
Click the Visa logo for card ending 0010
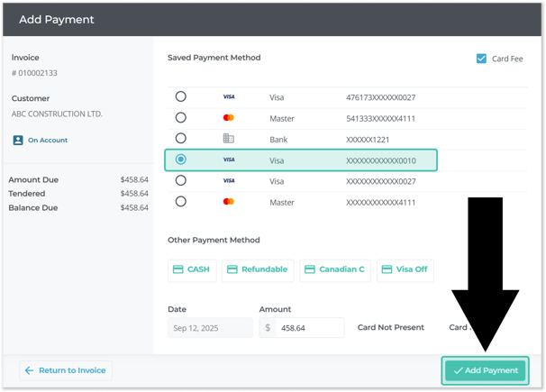(x=228, y=160)
